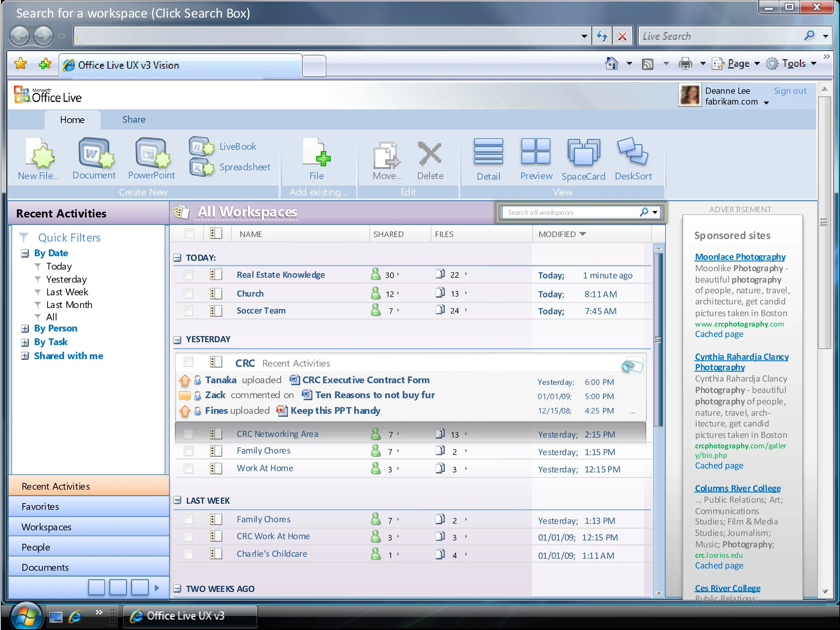Image resolution: width=840 pixels, height=630 pixels.
Task: Click the browser refresh icon
Action: point(602,36)
